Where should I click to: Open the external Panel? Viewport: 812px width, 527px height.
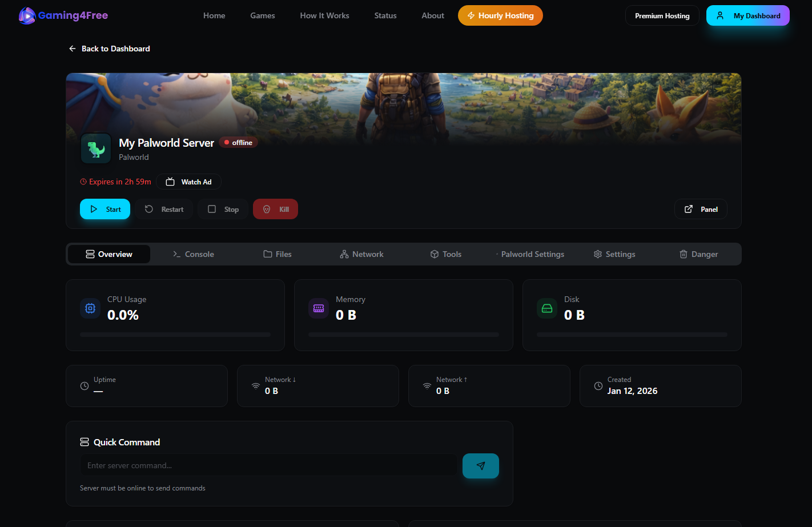point(701,210)
